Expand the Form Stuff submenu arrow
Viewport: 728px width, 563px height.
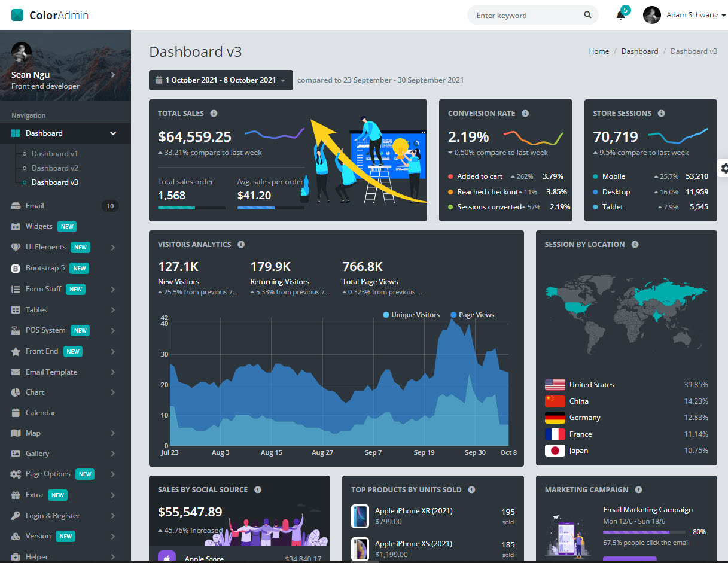click(113, 289)
